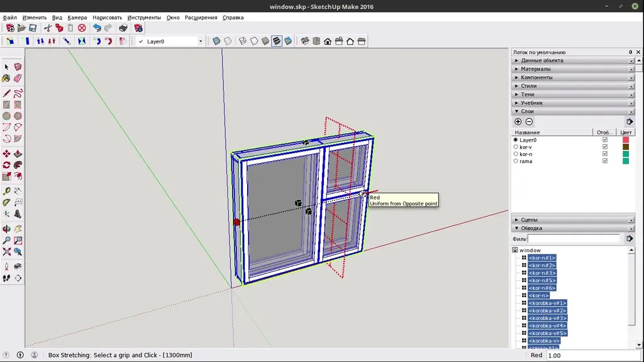This screenshot has height=362, width=644.
Task: Select the Eraser tool
Action: coord(18,78)
